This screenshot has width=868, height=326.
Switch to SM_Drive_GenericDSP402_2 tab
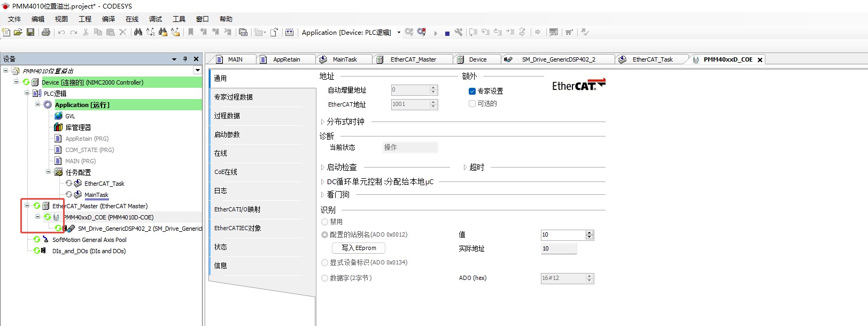[558, 59]
